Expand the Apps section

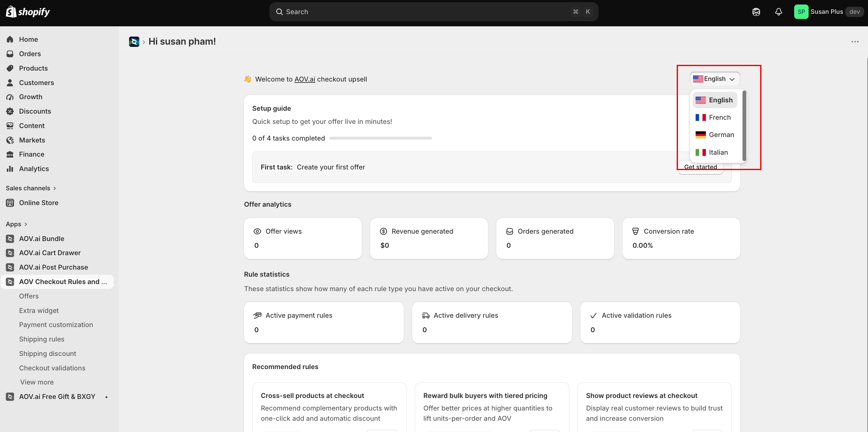click(16, 224)
